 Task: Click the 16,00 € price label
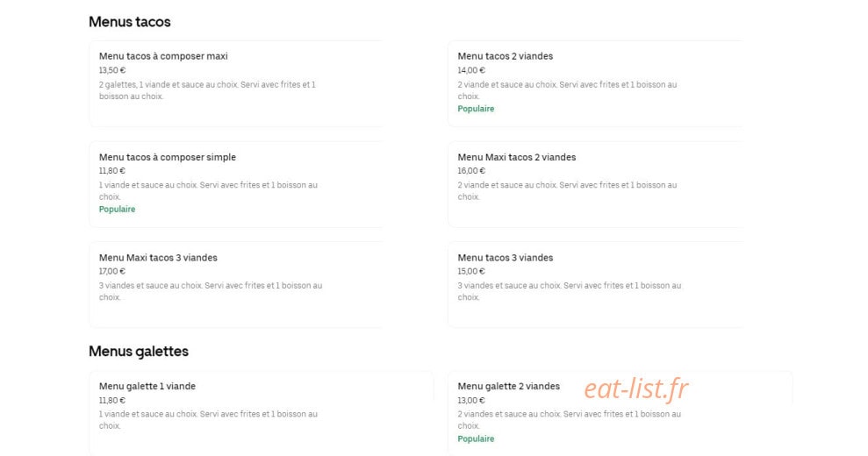pyautogui.click(x=471, y=171)
